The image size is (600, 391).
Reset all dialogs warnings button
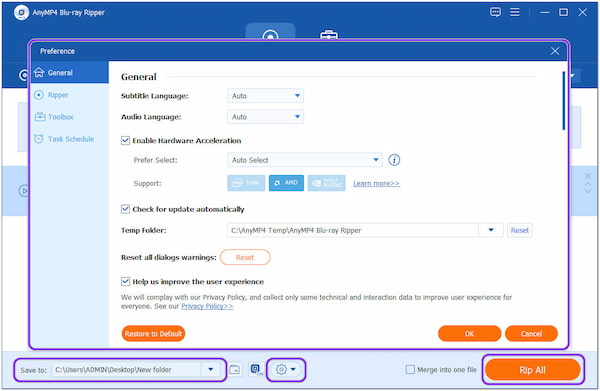245,257
